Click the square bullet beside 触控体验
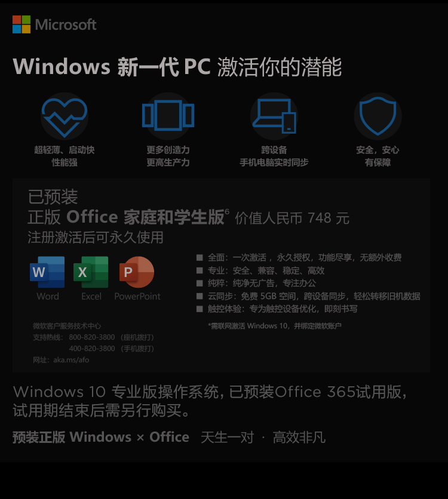This screenshot has width=448, height=499. pyautogui.click(x=200, y=309)
